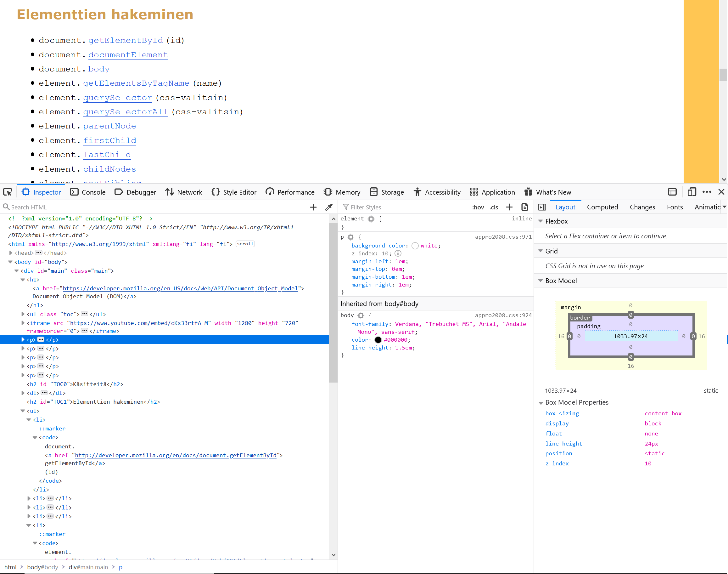Open the Performance panel
Screen dimensions: 728x574
coord(290,192)
